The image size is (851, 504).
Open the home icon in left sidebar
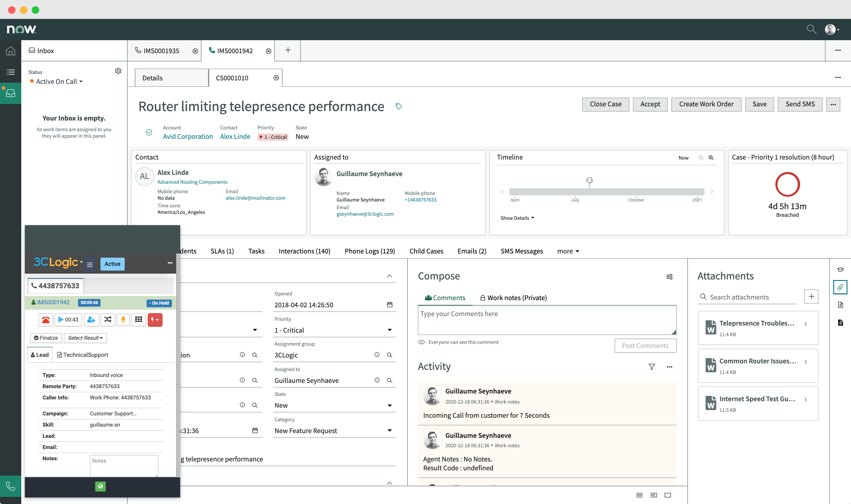11,51
